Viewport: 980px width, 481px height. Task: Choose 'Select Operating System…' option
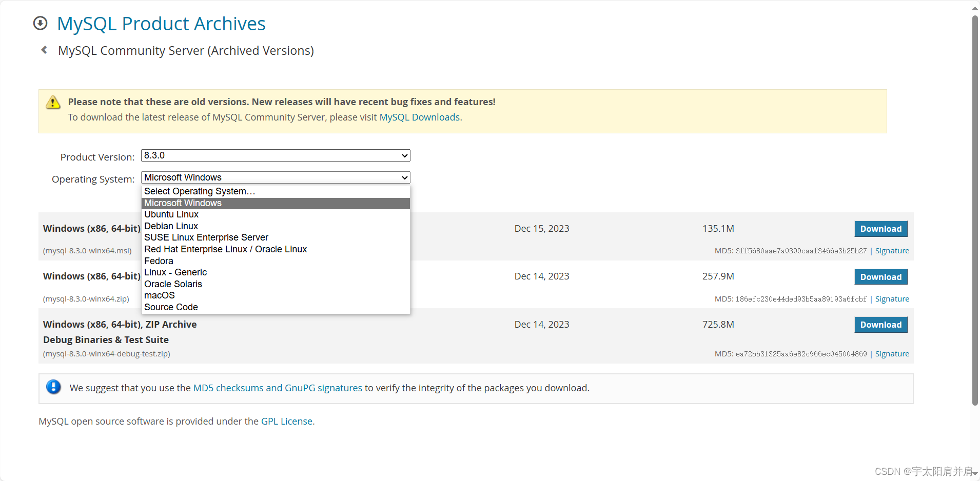click(x=276, y=191)
